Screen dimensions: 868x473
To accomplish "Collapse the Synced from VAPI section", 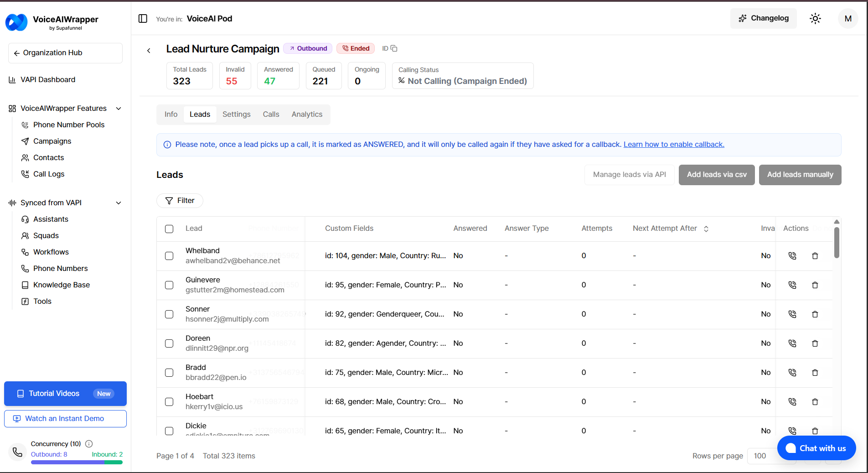I will [119, 203].
